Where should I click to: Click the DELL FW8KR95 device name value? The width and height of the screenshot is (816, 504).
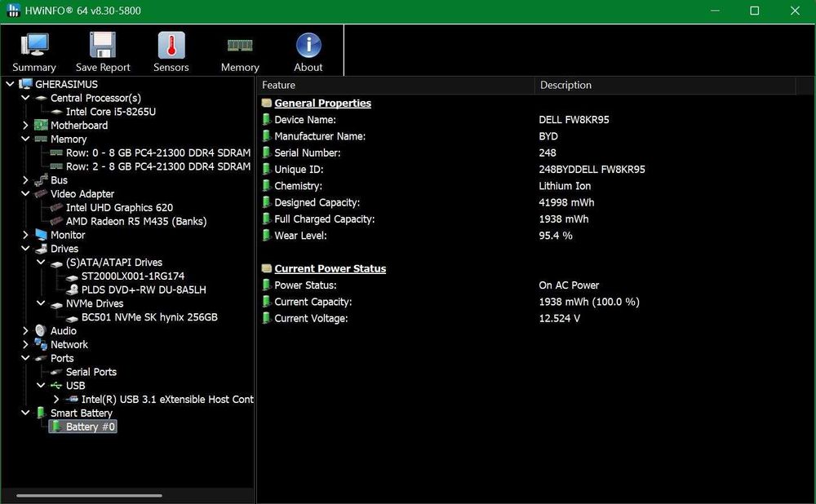[x=574, y=120]
